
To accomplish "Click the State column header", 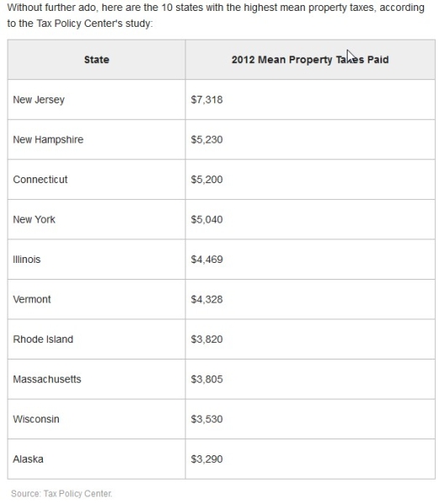I will click(x=97, y=60).
